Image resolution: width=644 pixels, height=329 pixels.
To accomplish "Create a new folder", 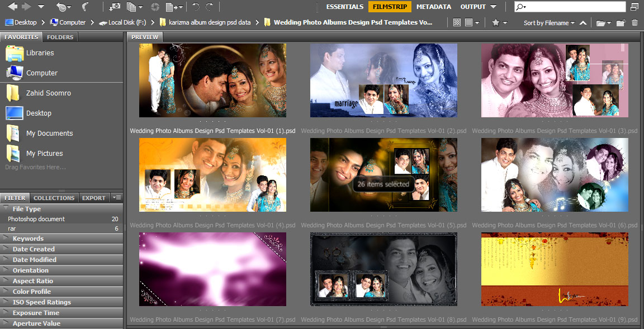I will [x=621, y=22].
